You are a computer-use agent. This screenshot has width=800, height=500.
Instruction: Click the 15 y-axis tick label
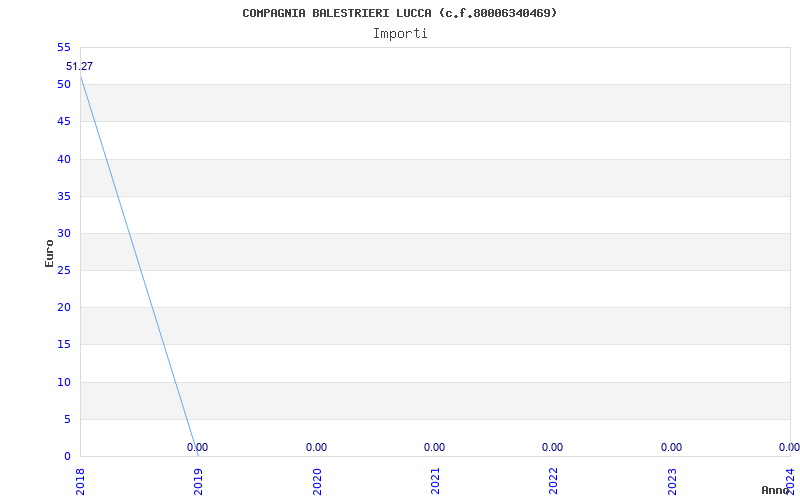coord(64,345)
